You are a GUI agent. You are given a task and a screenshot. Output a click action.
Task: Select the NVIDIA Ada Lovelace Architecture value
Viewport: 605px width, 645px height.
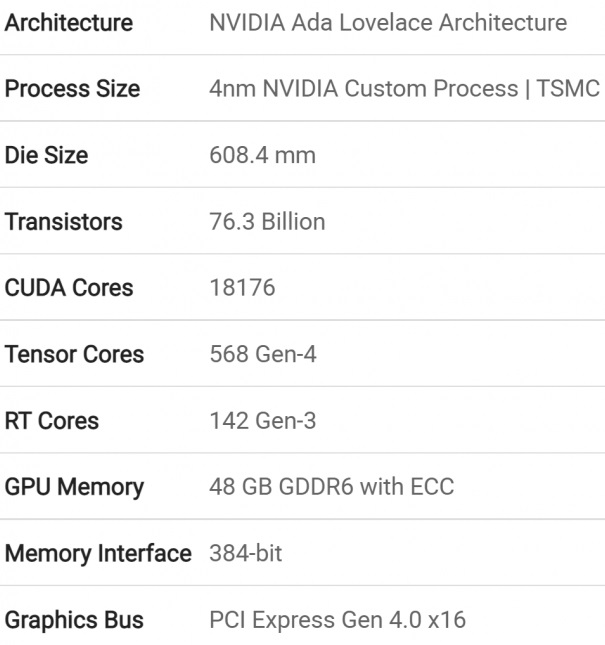pos(388,22)
